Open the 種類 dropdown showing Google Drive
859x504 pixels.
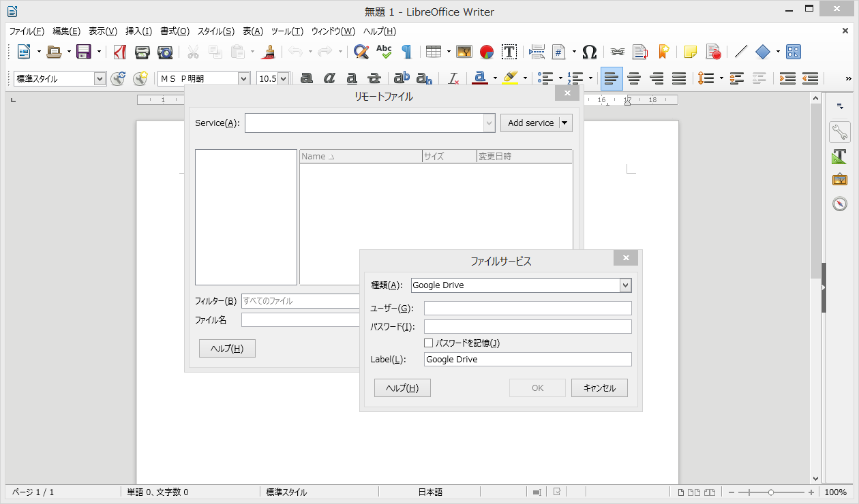(x=626, y=285)
